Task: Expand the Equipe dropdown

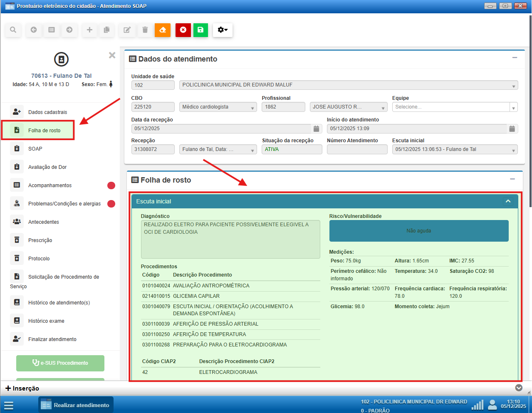Action: pyautogui.click(x=513, y=107)
